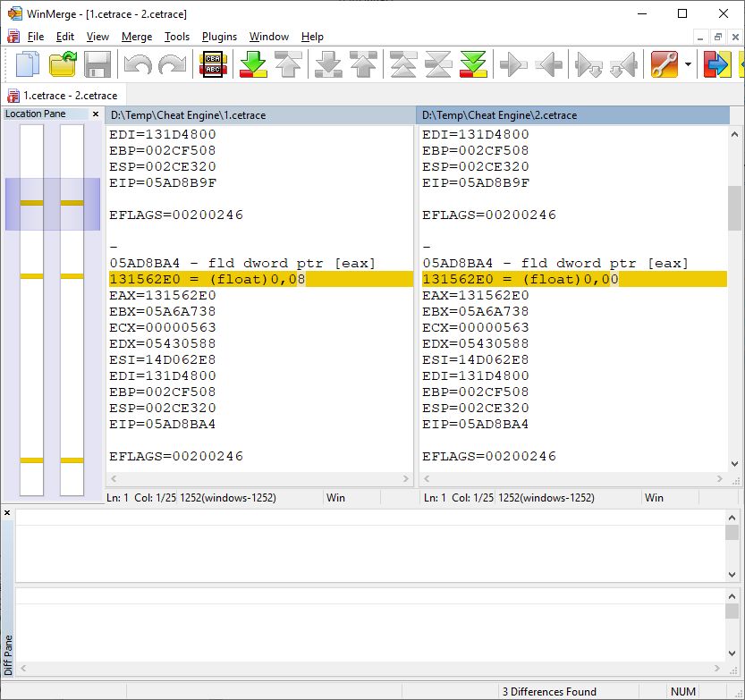Close the Diff Pane
This screenshot has height=700, width=745.
coord(8,512)
